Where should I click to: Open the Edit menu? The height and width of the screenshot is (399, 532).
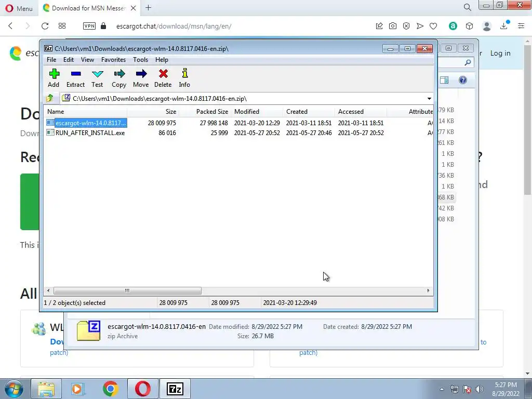pyautogui.click(x=69, y=60)
